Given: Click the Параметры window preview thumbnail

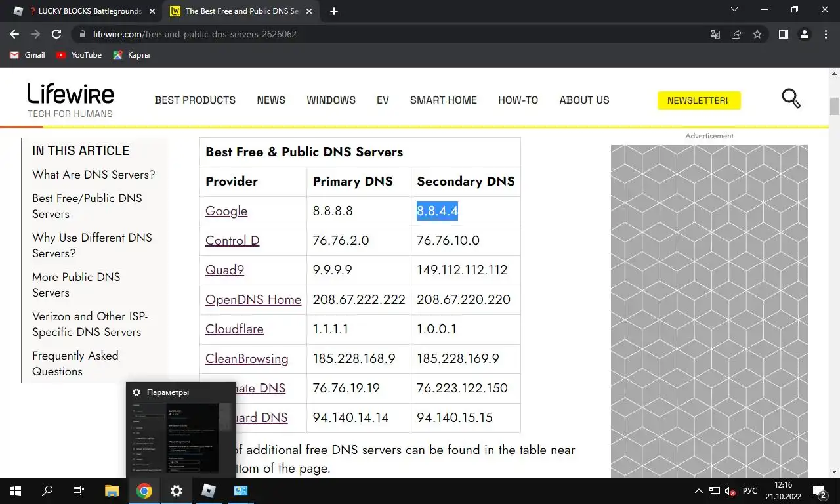Looking at the screenshot, I should tap(181, 430).
